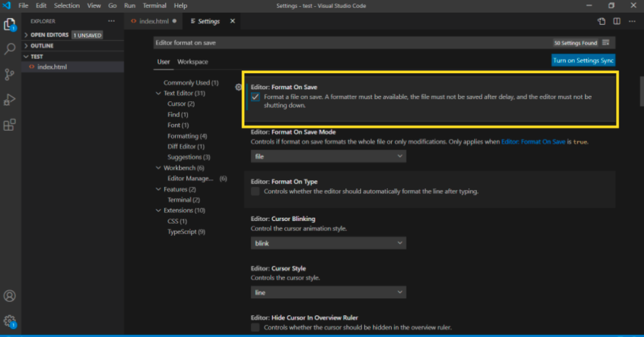Select TypeScript (9) extension category
644x337 pixels.
point(186,232)
